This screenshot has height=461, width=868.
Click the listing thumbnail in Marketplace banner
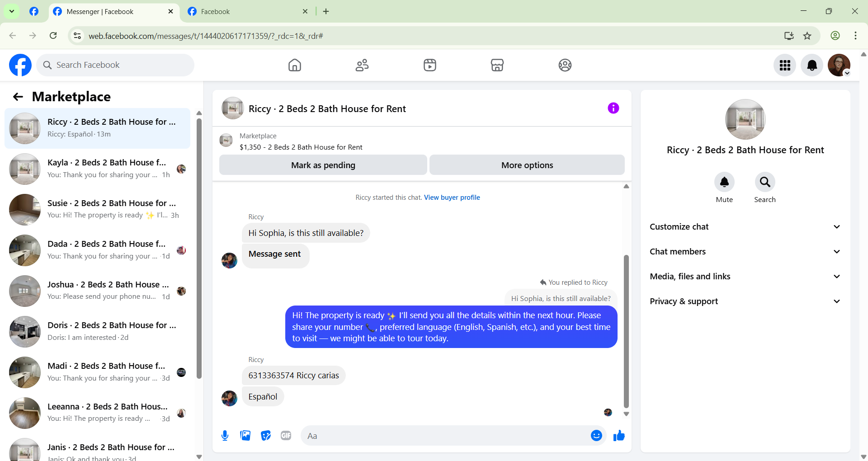click(x=226, y=140)
